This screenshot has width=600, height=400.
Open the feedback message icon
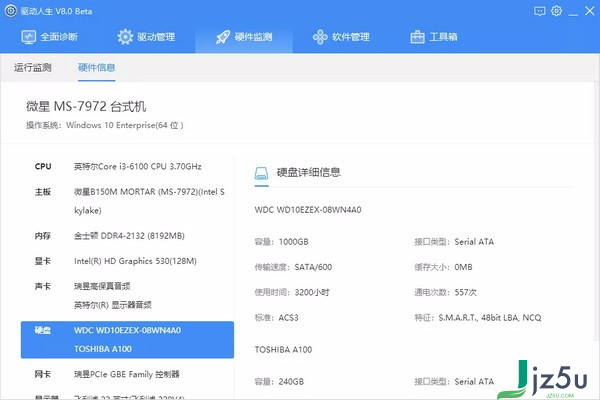tap(540, 11)
